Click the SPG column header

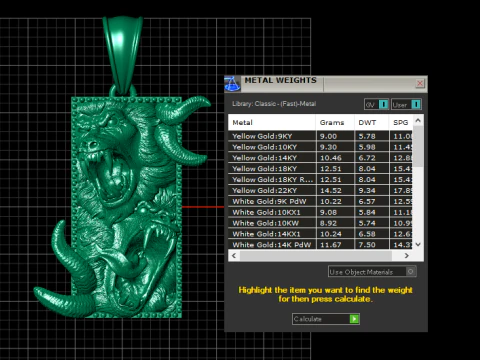(401, 122)
